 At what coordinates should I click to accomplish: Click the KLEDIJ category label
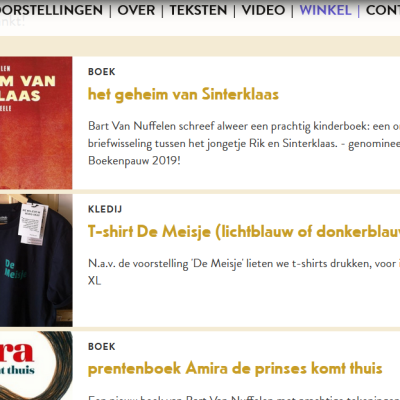click(x=105, y=209)
